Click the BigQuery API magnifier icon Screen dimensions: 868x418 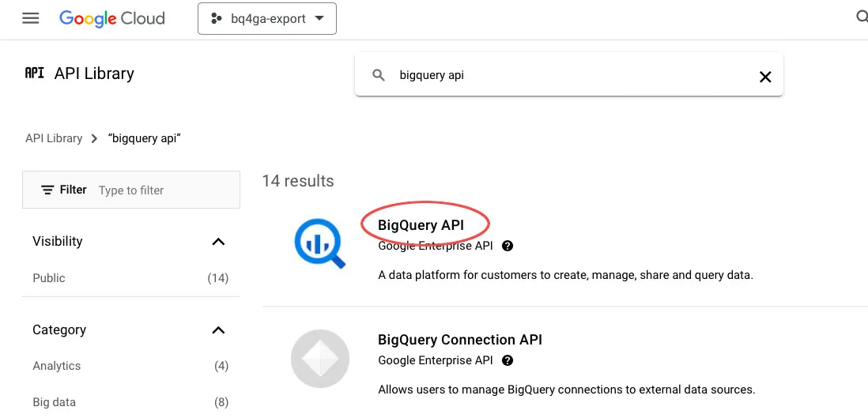[319, 243]
